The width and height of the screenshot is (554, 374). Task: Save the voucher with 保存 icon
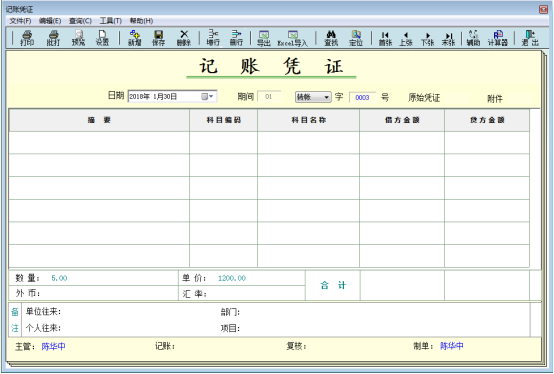[158, 38]
